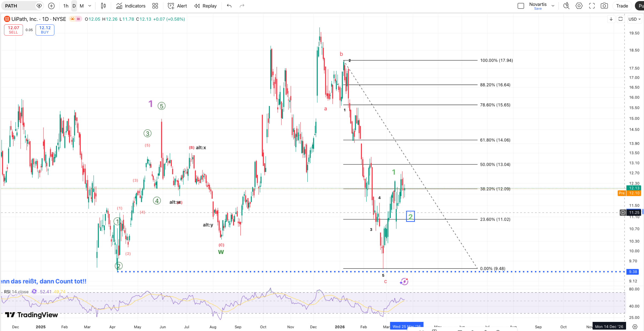This screenshot has height=331, width=644.
Task: Open layout templates grid icon
Action: pos(155,6)
